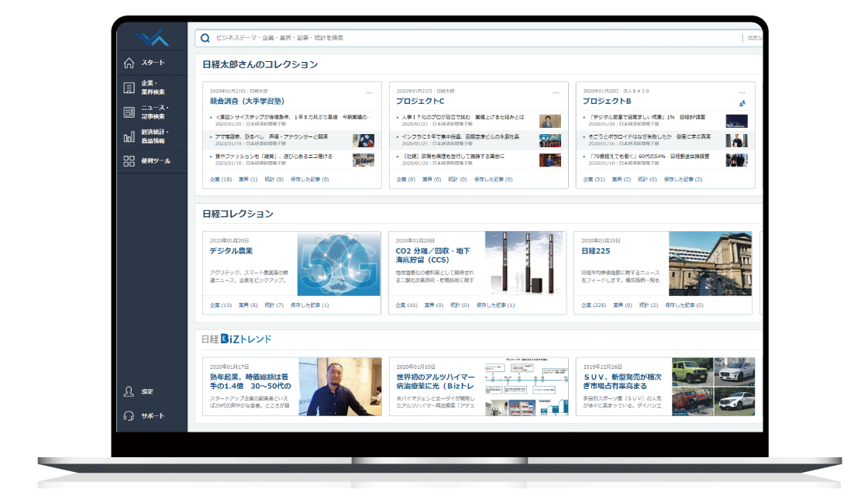Open the 食やファッション article in 競合調査
Viewport: 868px width, 496px height.
(x=274, y=157)
